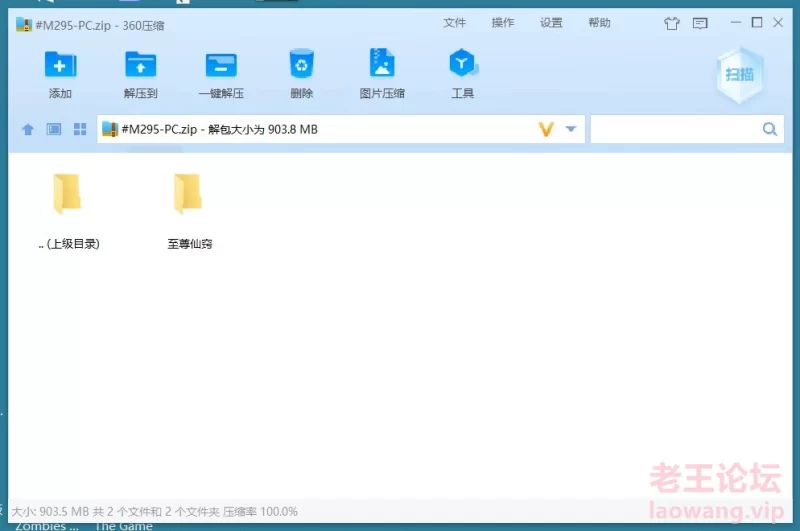Click the 添加 (Add) toolbar icon
The height and width of the screenshot is (531, 800).
[60, 65]
